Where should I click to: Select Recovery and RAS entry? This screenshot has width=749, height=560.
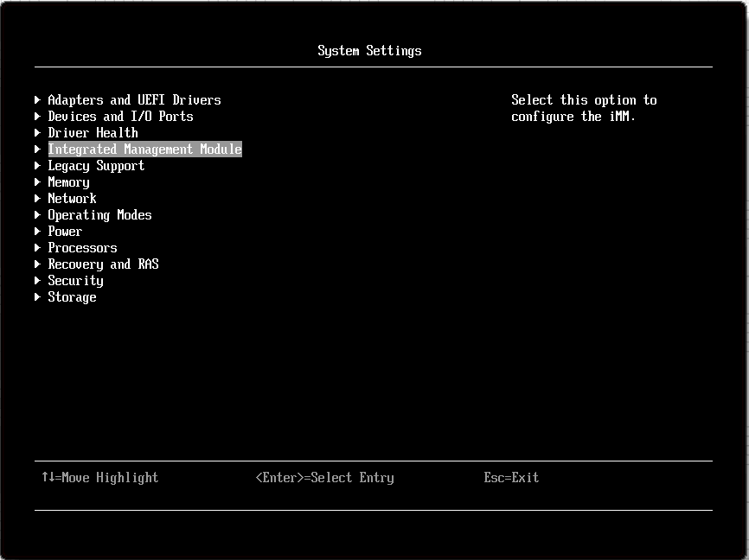click(x=103, y=264)
